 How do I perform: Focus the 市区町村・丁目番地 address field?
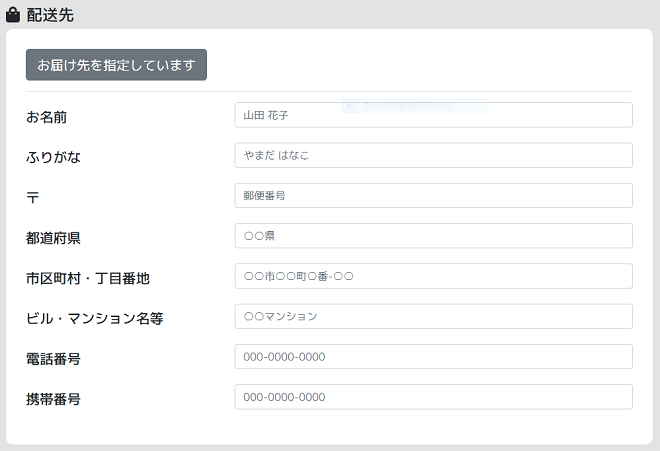433,276
